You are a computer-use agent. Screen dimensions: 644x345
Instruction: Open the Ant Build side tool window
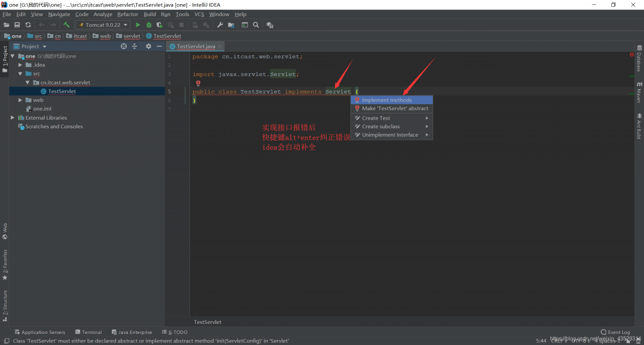(639, 126)
